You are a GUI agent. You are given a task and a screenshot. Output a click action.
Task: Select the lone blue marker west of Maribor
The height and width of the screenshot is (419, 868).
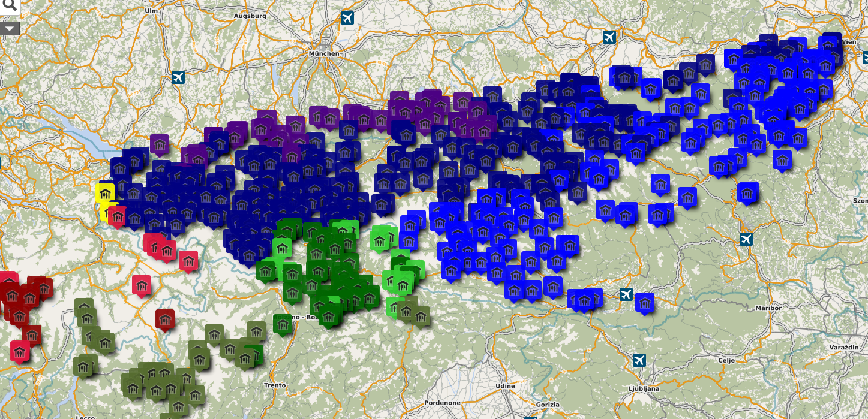(645, 304)
